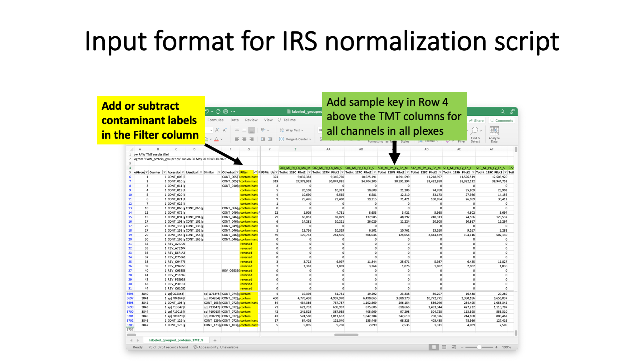The height and width of the screenshot is (362, 644).
Task: Click the '75 of 3751 records found' status text
Action: pyautogui.click(x=168, y=347)
